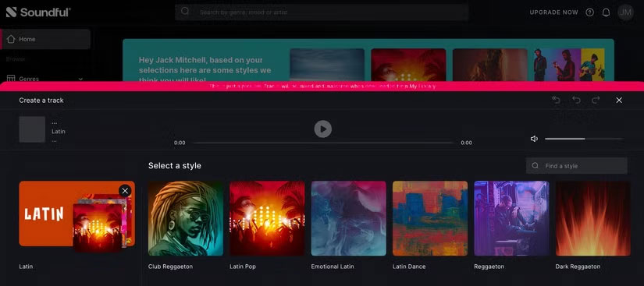Click the track progress bar

pos(323,143)
